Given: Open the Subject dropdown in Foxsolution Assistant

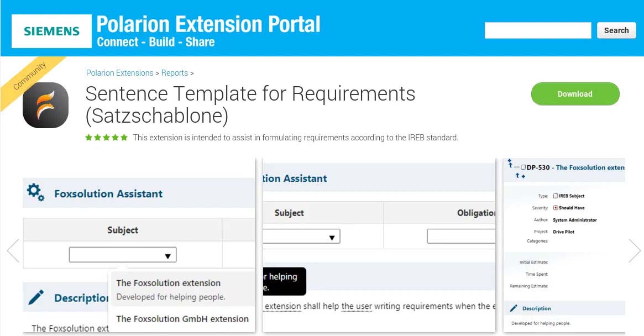Looking at the screenshot, I should point(168,254).
